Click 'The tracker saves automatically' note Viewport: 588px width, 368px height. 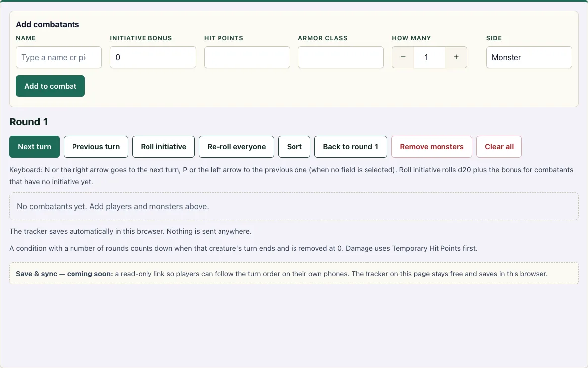[131, 231]
